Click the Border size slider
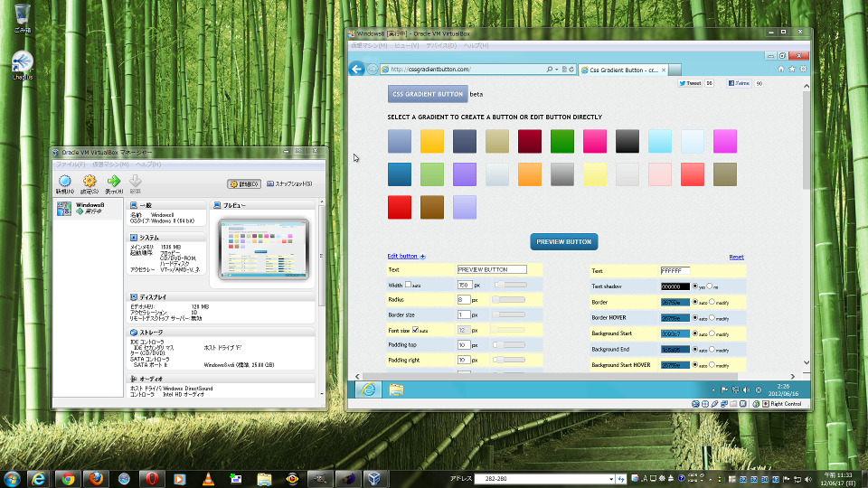Screen dimensions: 868x488 (508, 314)
